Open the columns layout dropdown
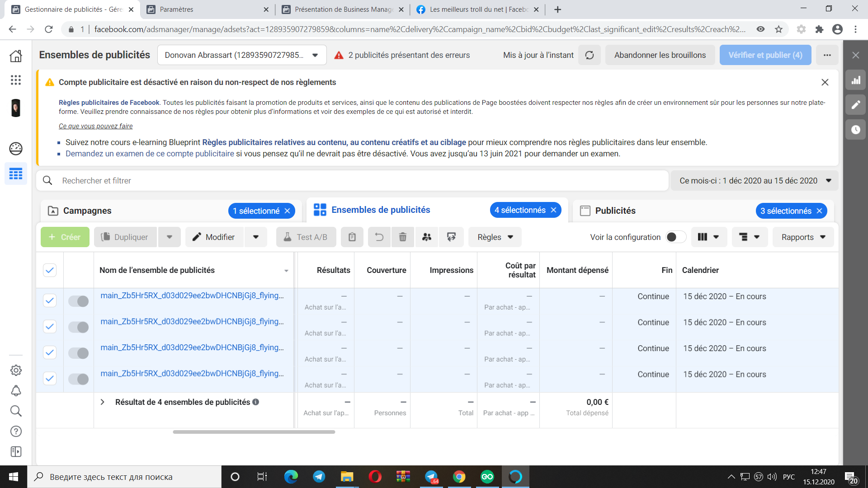868x488 pixels. click(709, 237)
